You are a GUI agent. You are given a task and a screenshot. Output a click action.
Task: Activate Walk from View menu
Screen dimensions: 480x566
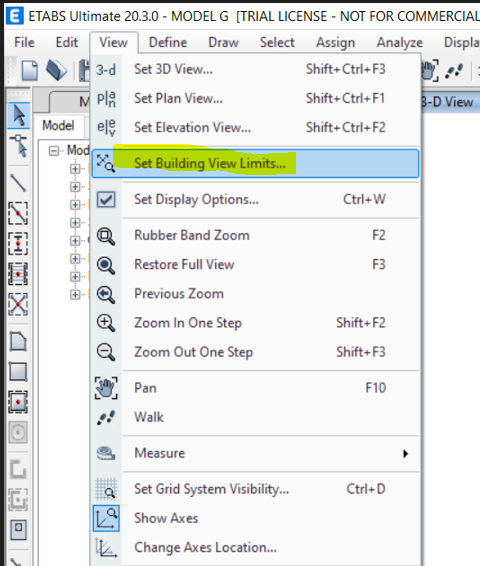point(256,417)
